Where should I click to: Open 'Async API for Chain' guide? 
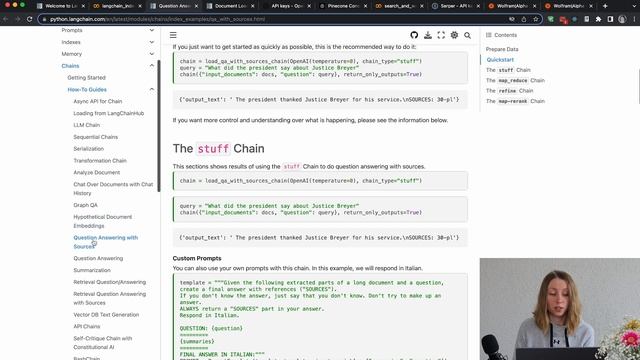[98, 101]
